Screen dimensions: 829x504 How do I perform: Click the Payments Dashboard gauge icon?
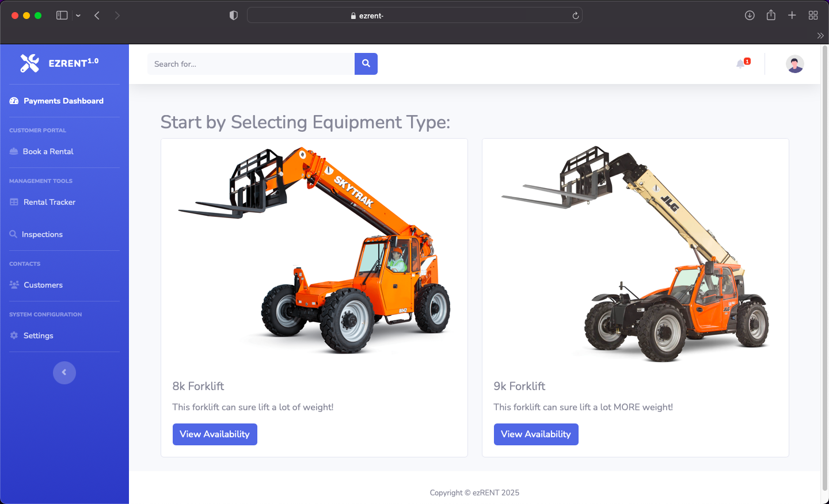[x=14, y=101]
